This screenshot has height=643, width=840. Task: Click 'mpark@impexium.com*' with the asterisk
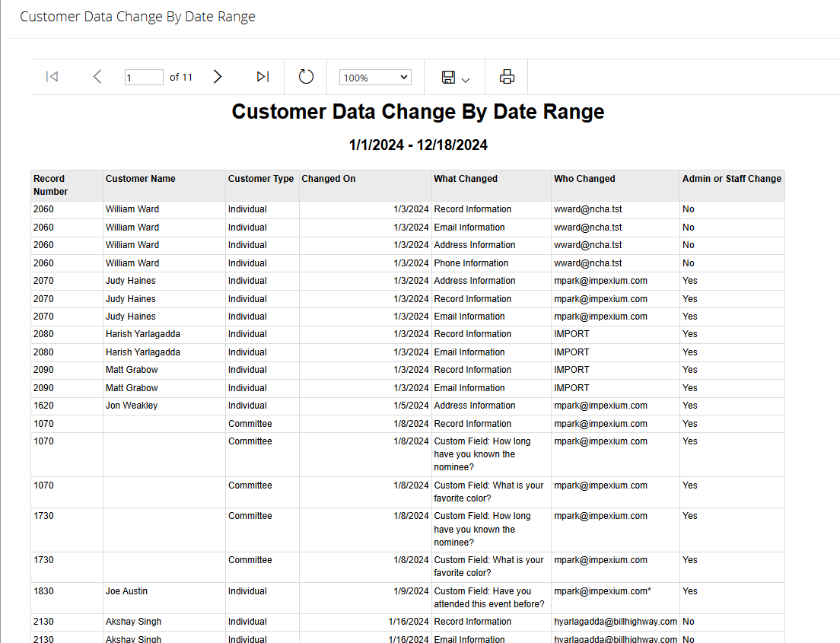(603, 591)
